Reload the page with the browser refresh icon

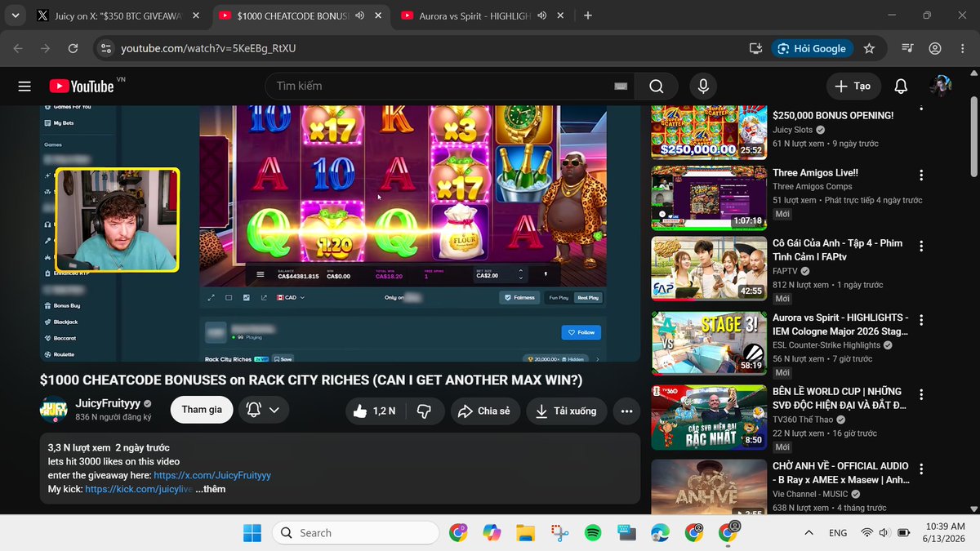point(73,48)
